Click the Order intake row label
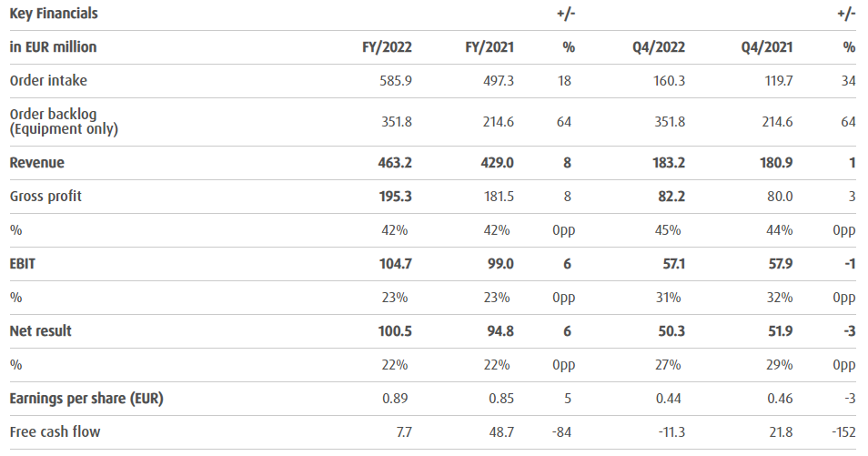The image size is (868, 456). click(x=48, y=81)
